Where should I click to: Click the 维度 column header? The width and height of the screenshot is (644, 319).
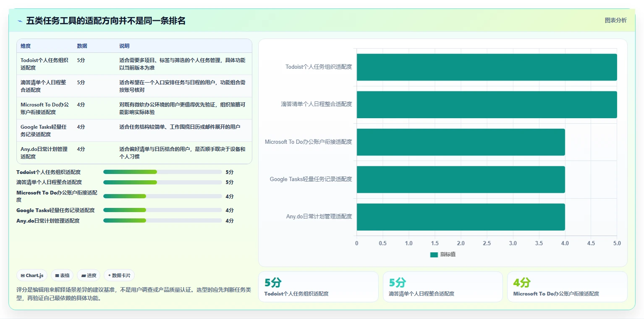26,46
